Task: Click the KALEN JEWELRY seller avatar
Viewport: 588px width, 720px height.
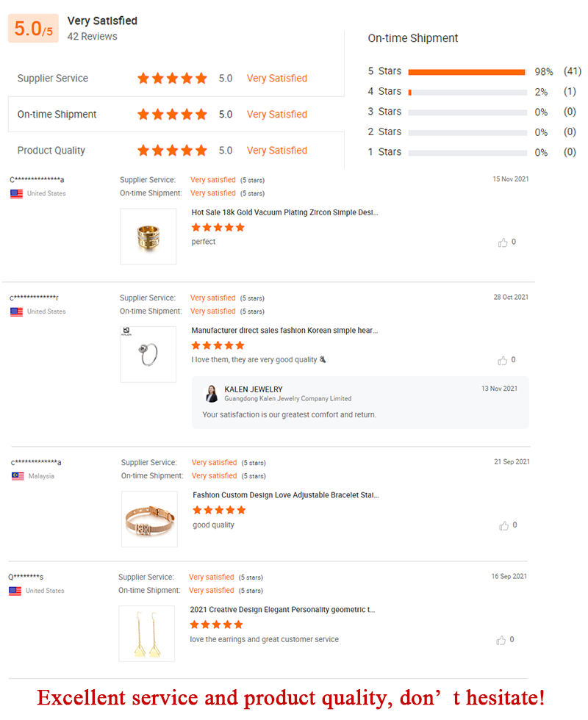Action: point(212,393)
